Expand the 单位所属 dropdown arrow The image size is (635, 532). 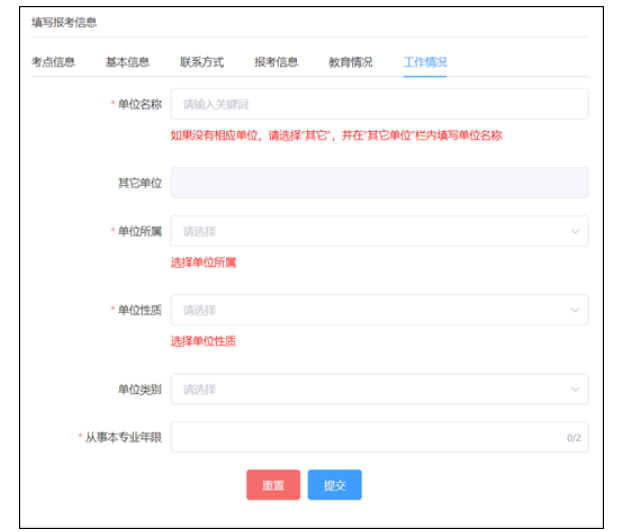point(575,231)
